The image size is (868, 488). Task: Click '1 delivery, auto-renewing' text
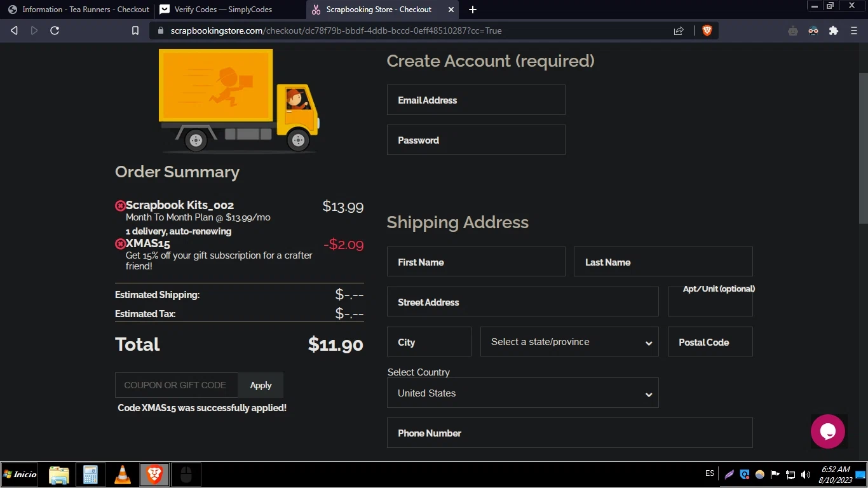(179, 231)
